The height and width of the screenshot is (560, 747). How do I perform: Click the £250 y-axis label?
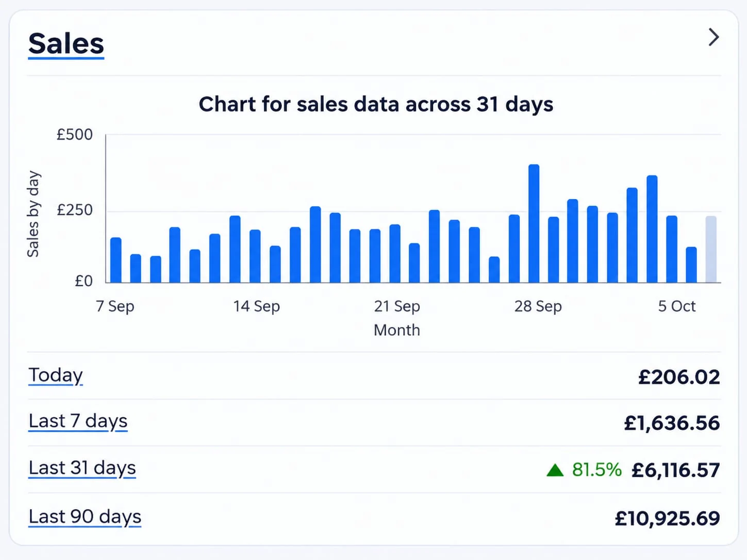coord(74,210)
